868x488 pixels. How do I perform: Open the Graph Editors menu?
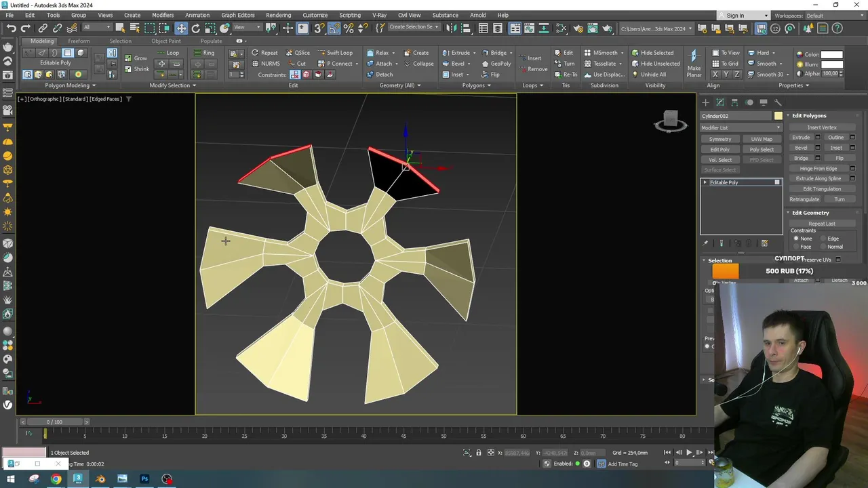[237, 15]
